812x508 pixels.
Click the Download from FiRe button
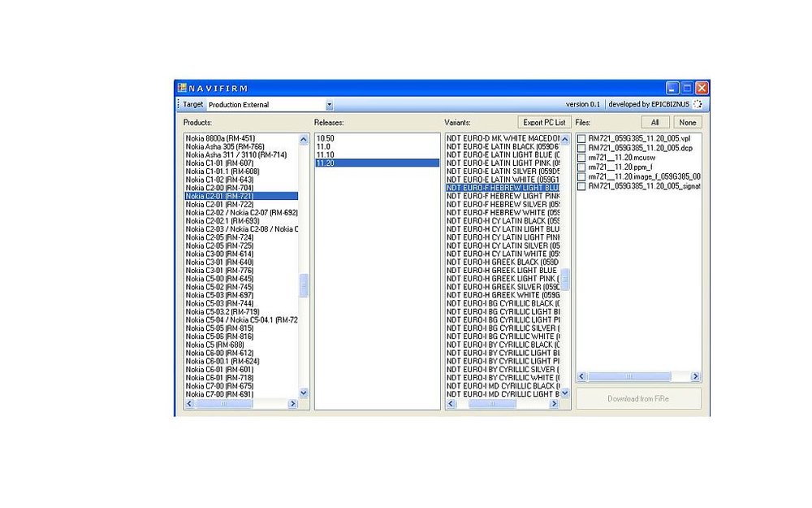click(x=638, y=398)
